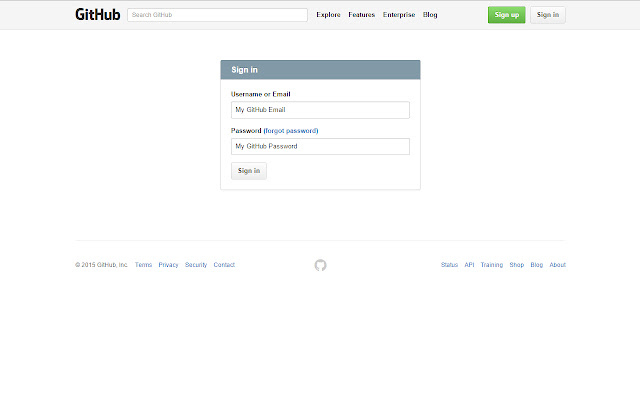This screenshot has height=400, width=640.
Task: Follow the forgot password link
Action: 291,131
